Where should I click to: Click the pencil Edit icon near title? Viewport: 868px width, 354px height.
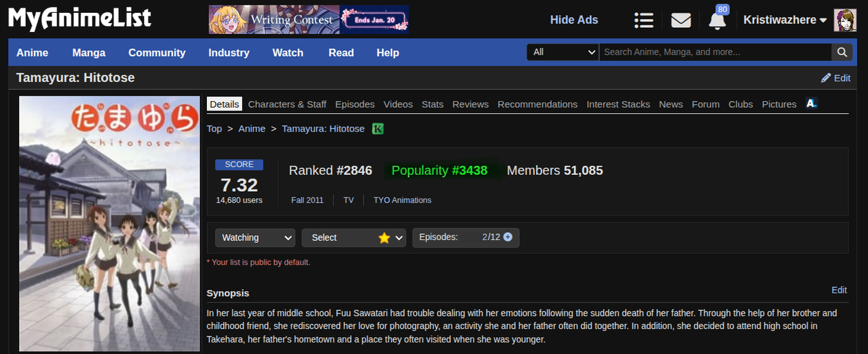pyautogui.click(x=826, y=78)
